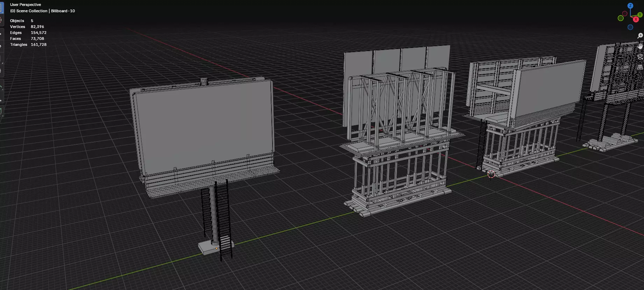Select the Add Cube tool in left toolbar
Screen dimensions: 644x290
tap(1, 112)
